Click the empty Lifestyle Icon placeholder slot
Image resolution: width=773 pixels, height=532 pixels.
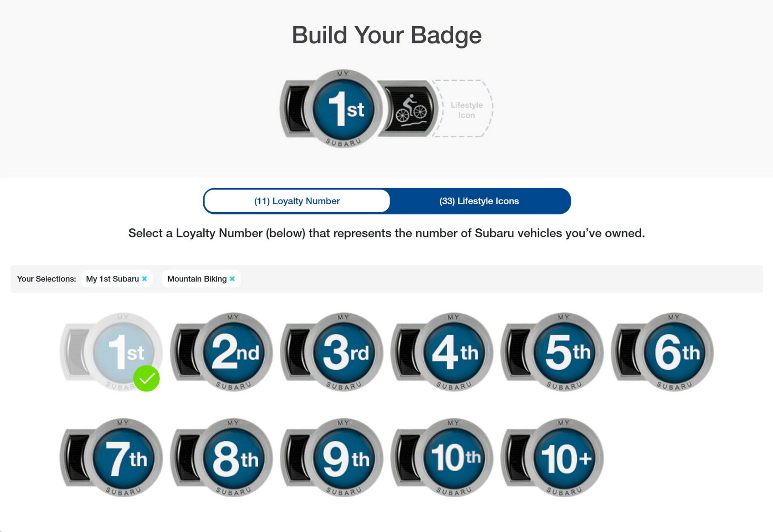(x=466, y=109)
